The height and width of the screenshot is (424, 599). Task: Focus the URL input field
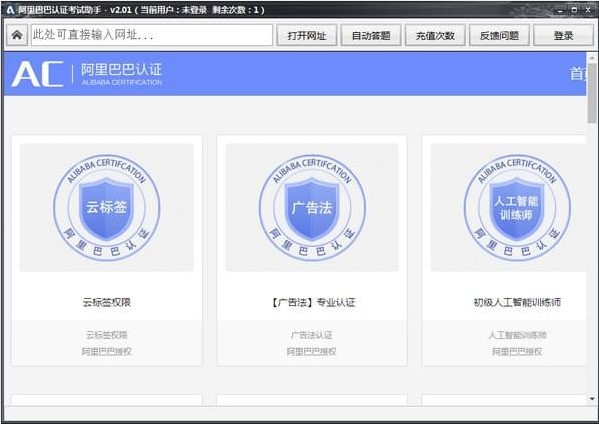point(152,35)
